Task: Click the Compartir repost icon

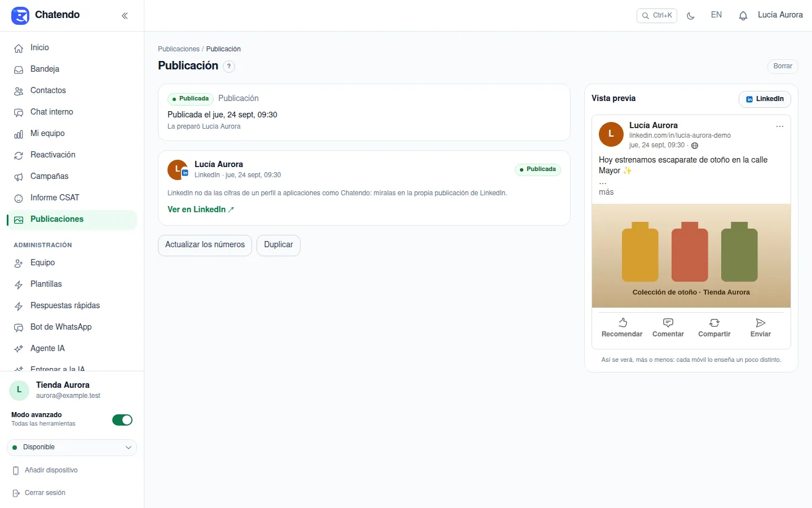Action: point(714,323)
